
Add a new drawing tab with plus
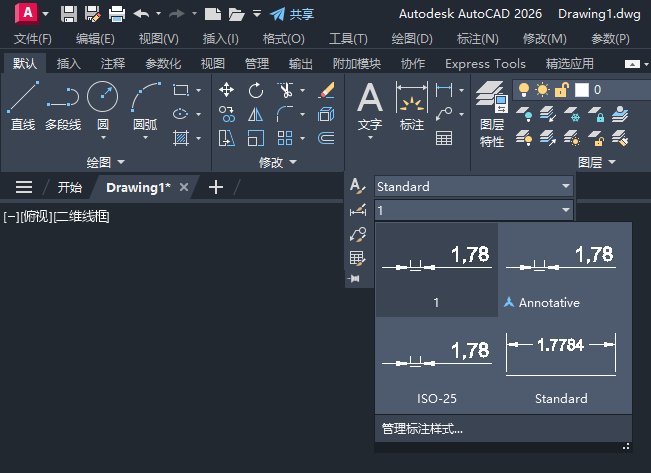point(216,187)
